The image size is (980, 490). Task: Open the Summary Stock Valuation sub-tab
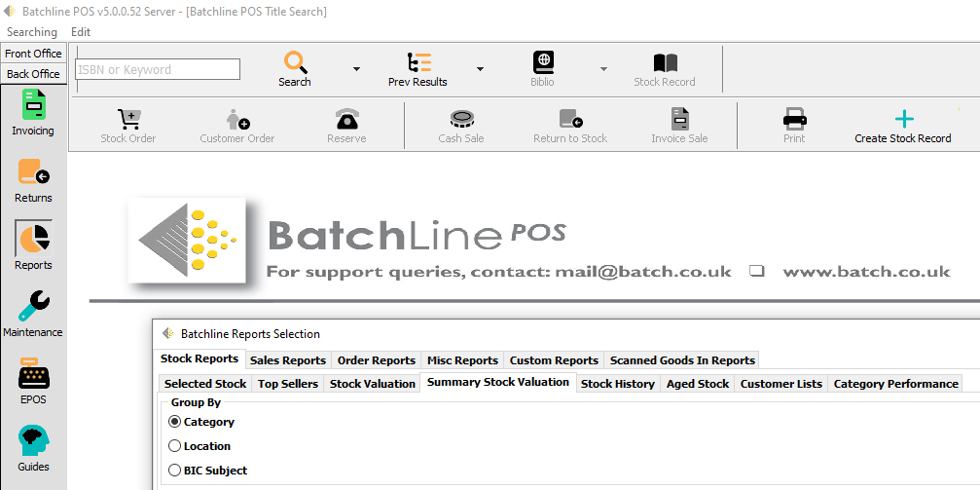pos(498,382)
